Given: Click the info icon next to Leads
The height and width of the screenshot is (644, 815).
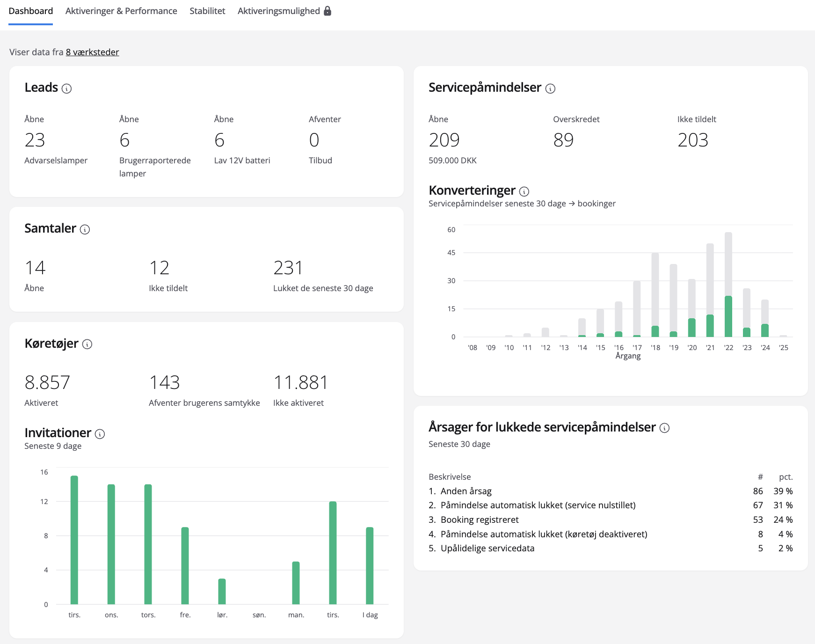Looking at the screenshot, I should pyautogui.click(x=66, y=88).
